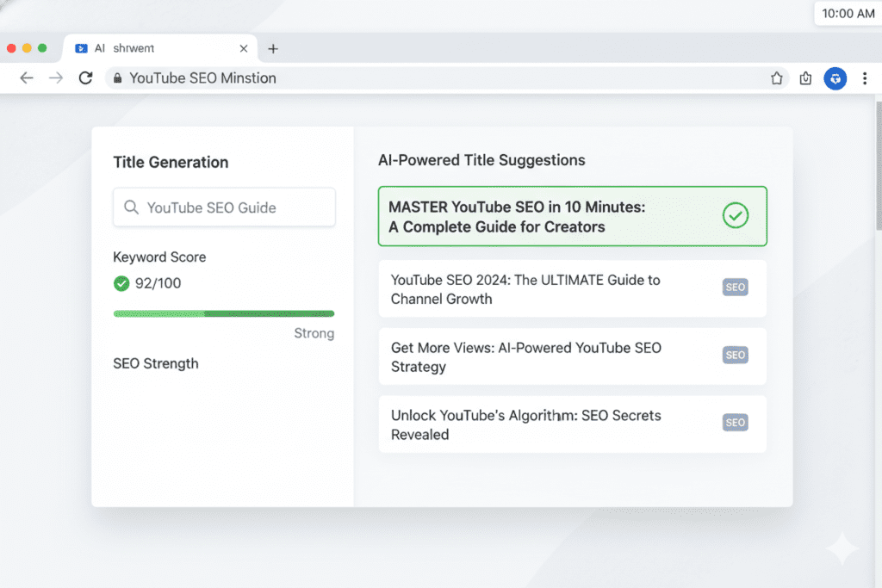Click the search magnifier icon in the title input

pos(132,207)
